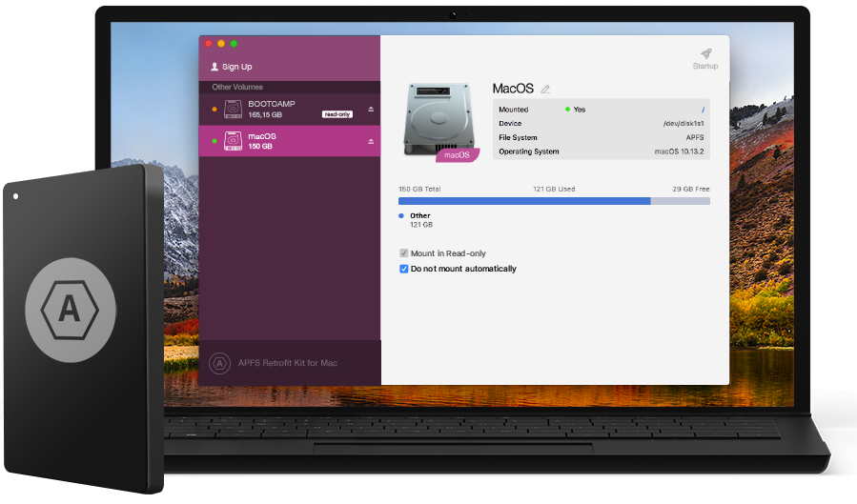Maximize the window with the green button
Screen dimensions: 857x504
pyautogui.click(x=234, y=44)
